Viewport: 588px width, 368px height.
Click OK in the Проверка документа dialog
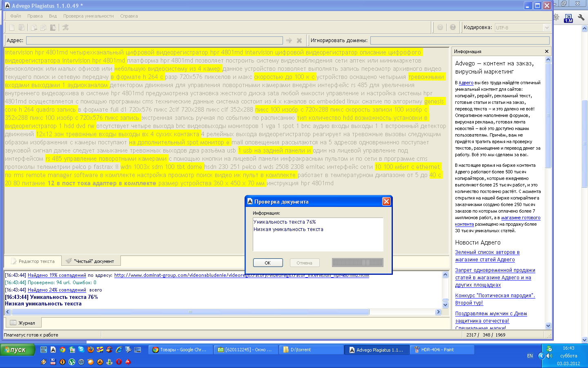[x=268, y=263]
